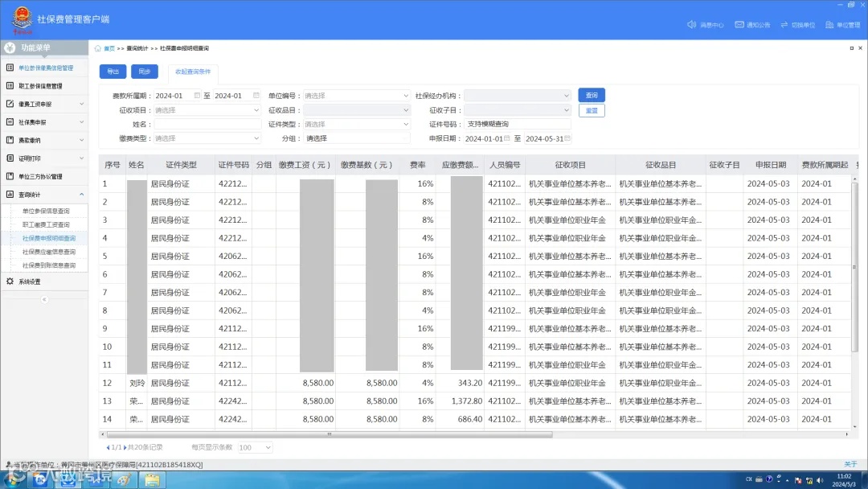Open 征收项目 dropdown
The width and height of the screenshot is (868, 489).
click(207, 110)
